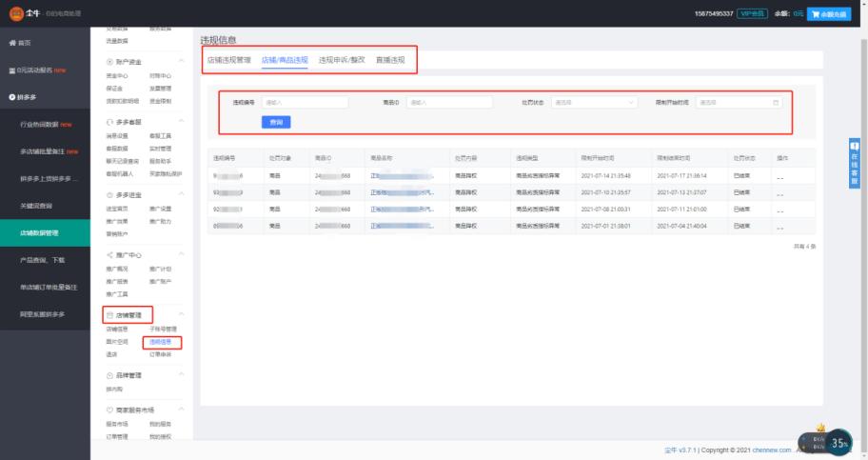Focus the 违规编号 input field
Image resolution: width=868 pixels, height=460 pixels.
pos(305,102)
